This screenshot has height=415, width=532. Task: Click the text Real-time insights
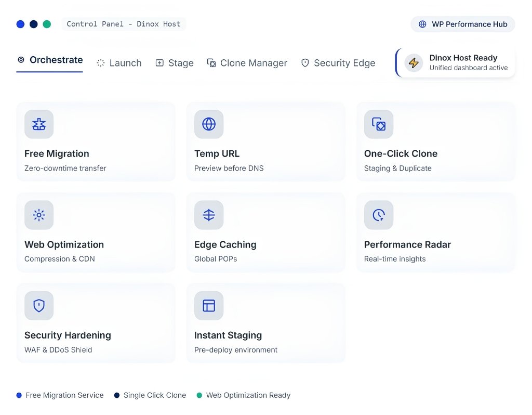(x=395, y=259)
